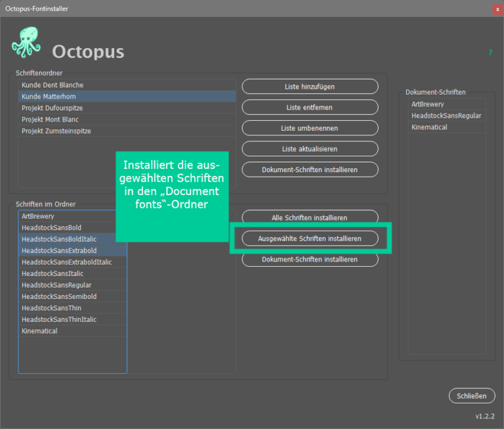
Task: Select folder Kunde Dent Blanche
Action: pos(127,85)
